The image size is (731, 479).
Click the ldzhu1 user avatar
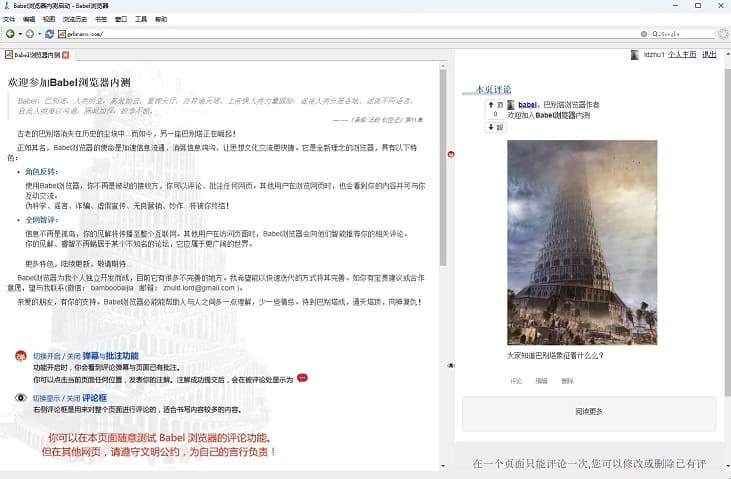click(x=634, y=55)
